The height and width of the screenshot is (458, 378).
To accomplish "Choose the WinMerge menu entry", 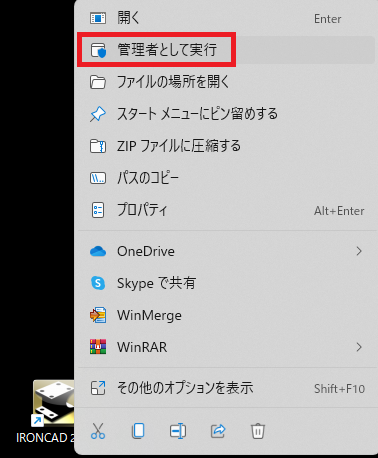I will (227, 315).
